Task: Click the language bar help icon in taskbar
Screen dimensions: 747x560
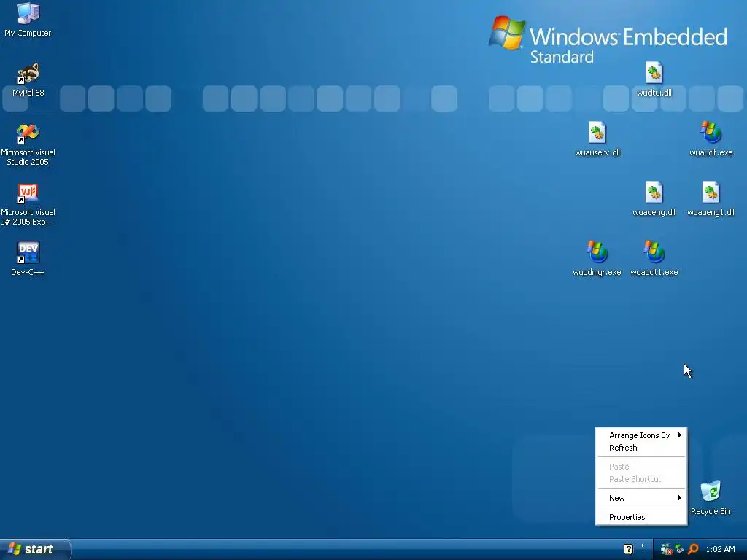Action: 628,550
